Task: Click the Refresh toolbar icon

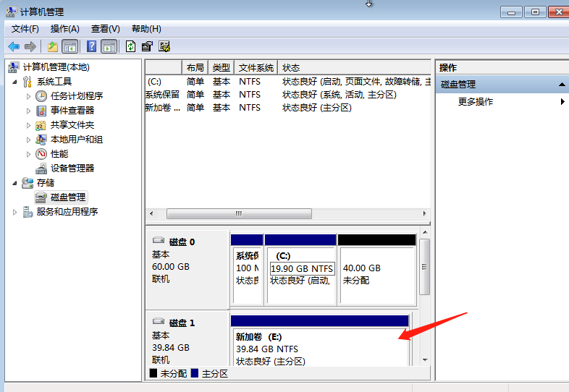Action: [130, 46]
